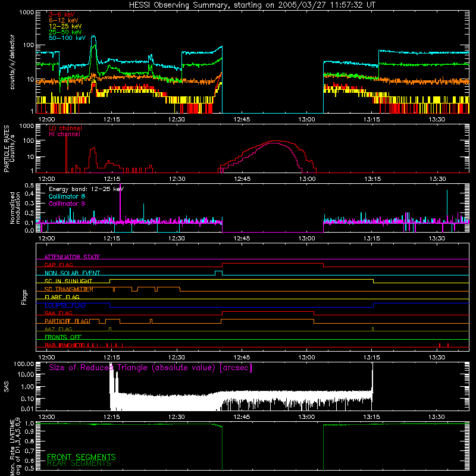Click the particle rate hump peak near 12:52
The width and height of the screenshot is (476, 476).
point(275,141)
